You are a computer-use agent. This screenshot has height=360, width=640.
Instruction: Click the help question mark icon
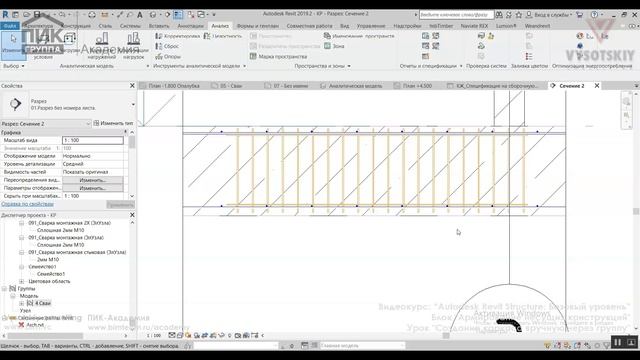594,15
